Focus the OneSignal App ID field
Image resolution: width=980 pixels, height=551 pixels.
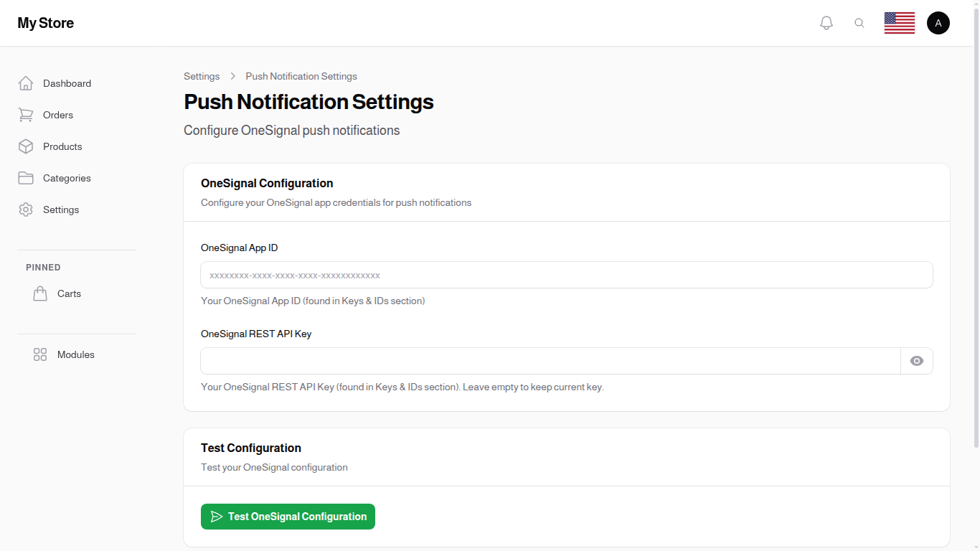pos(566,275)
